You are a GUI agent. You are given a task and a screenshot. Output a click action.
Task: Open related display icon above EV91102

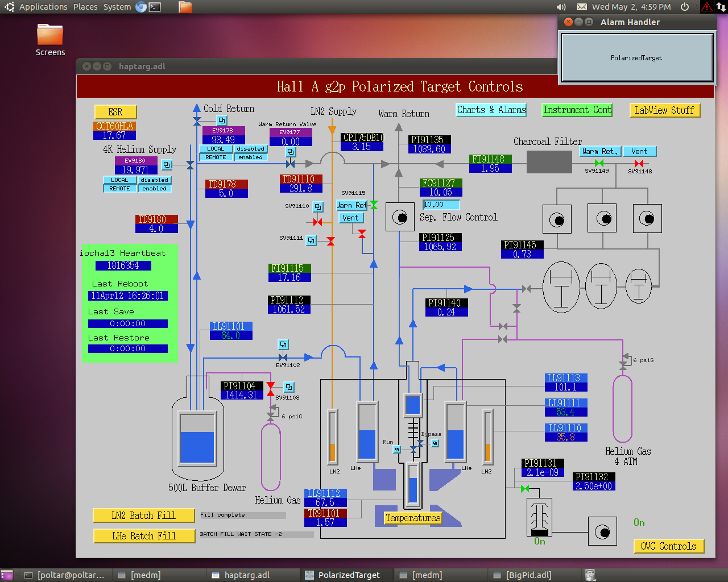coord(283,344)
